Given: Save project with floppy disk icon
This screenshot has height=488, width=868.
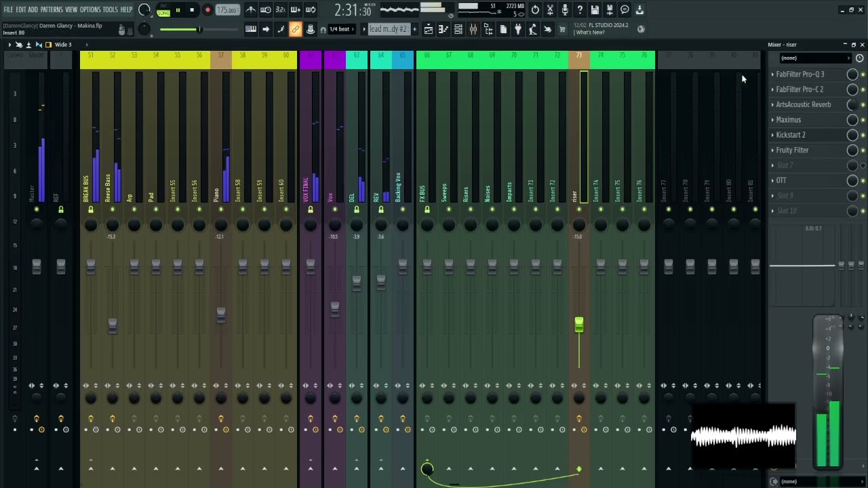Looking at the screenshot, I should pyautogui.click(x=595, y=10).
